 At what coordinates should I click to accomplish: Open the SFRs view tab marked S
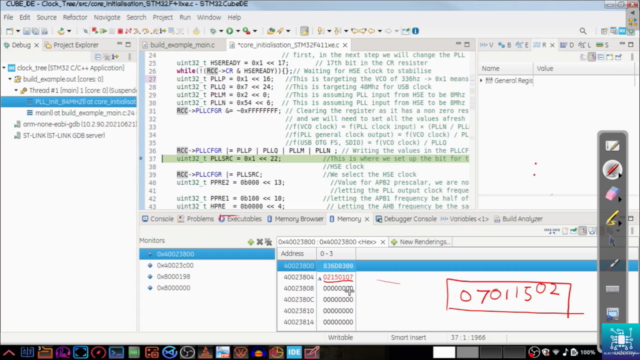[602, 45]
